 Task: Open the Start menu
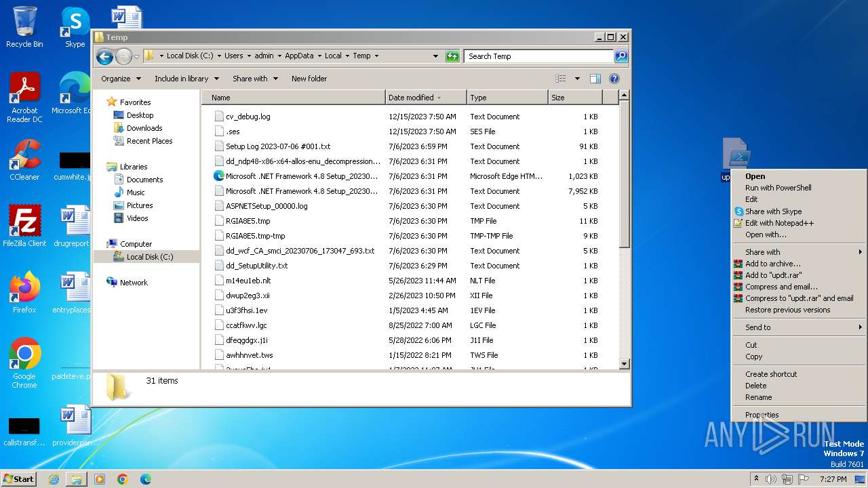pos(18,479)
